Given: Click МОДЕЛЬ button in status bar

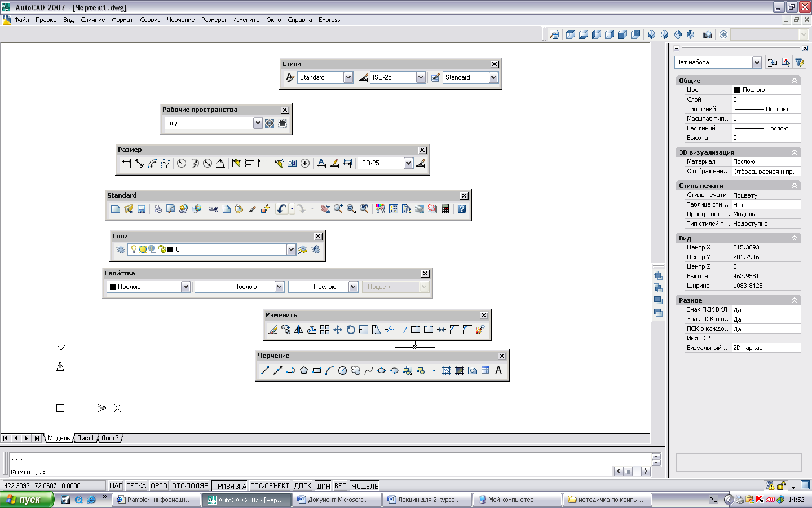Looking at the screenshot, I should pyautogui.click(x=365, y=486).
